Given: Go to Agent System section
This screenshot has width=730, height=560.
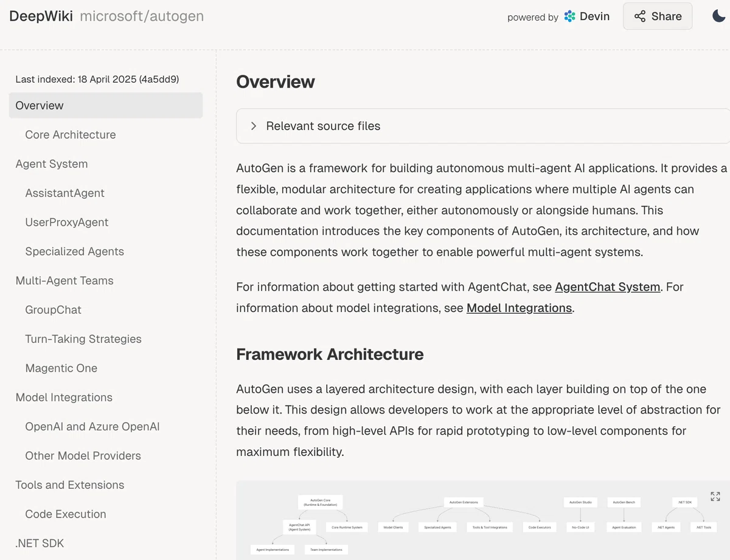Looking at the screenshot, I should click(52, 164).
